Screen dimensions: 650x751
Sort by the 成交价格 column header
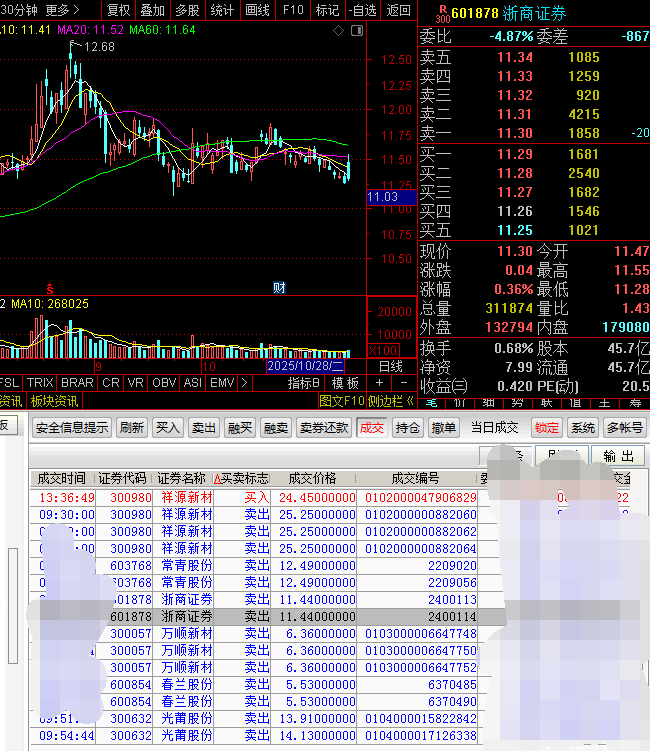pos(312,478)
